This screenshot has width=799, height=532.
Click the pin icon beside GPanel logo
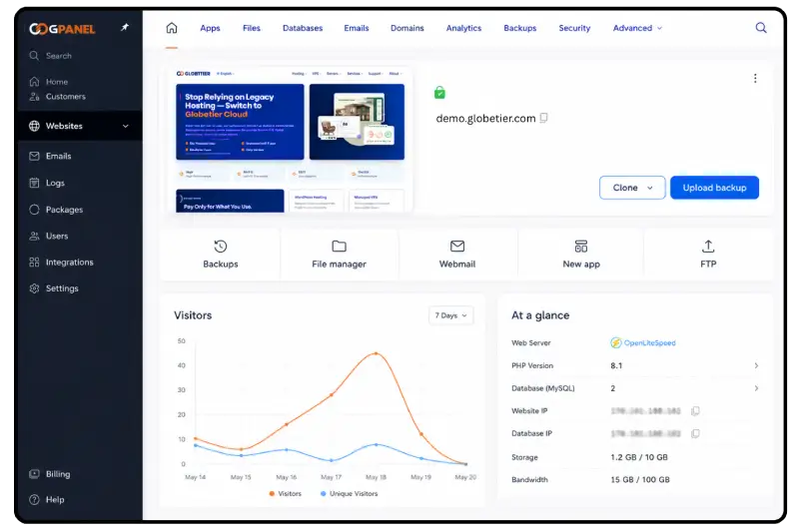125,28
